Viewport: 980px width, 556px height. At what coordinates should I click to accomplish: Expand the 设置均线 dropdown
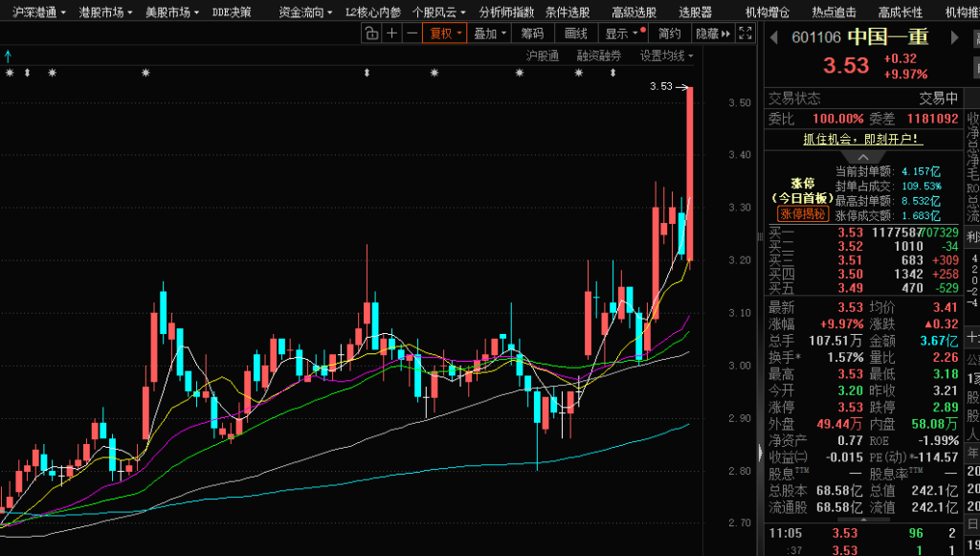[666, 56]
